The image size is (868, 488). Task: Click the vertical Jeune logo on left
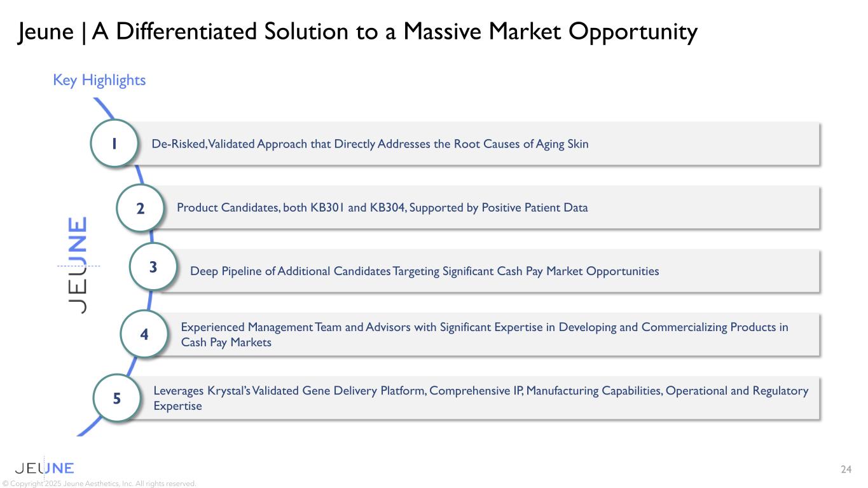click(x=77, y=265)
